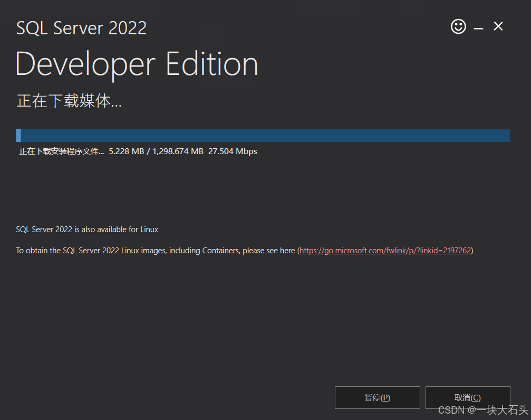Click the download progress bar
531x420 pixels.
(263, 135)
